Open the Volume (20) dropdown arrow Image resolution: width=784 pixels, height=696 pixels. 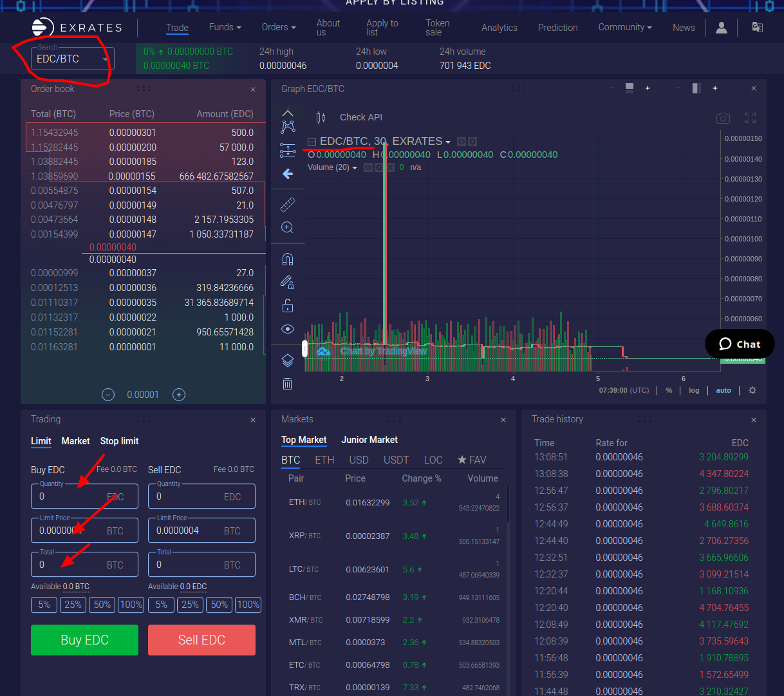(x=355, y=167)
